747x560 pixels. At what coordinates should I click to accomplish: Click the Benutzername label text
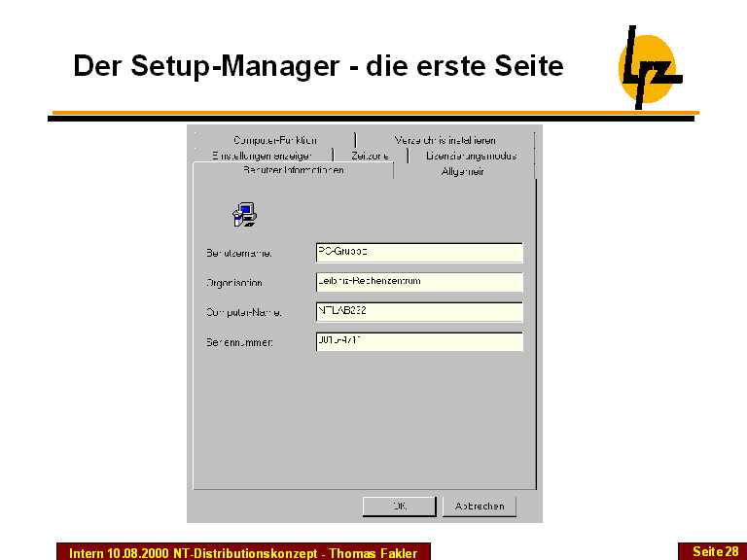(238, 253)
